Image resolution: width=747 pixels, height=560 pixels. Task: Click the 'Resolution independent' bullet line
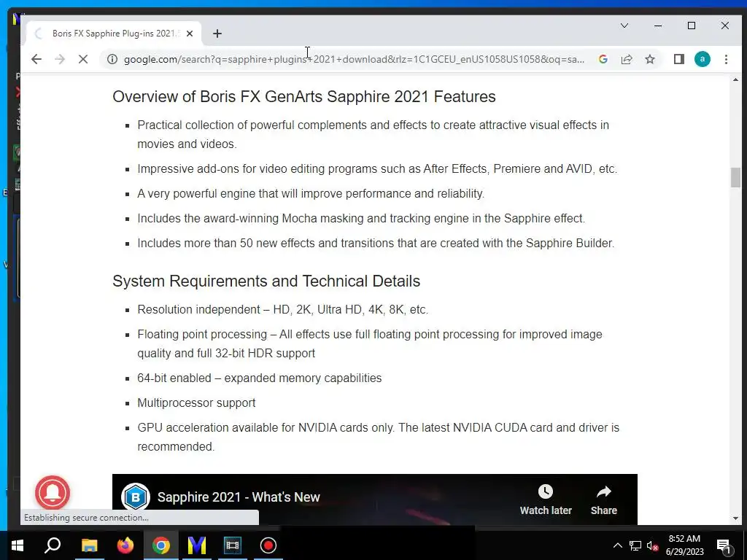tap(282, 309)
